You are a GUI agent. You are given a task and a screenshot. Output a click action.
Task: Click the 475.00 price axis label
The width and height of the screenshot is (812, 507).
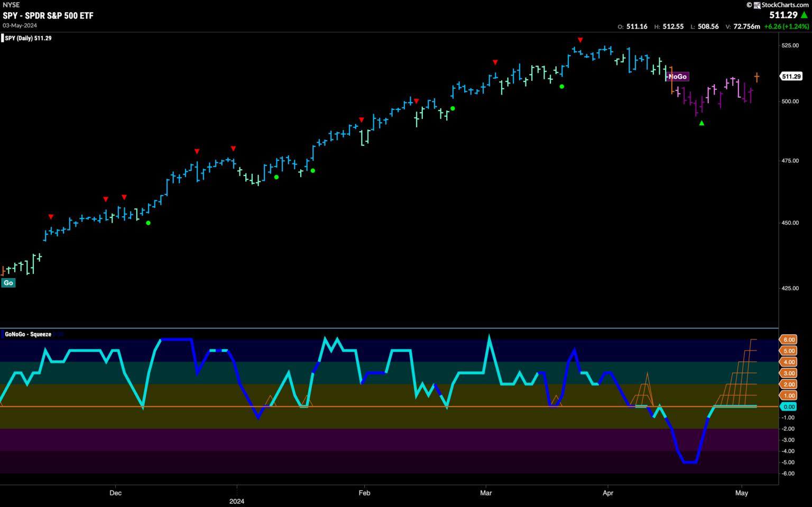(790, 161)
